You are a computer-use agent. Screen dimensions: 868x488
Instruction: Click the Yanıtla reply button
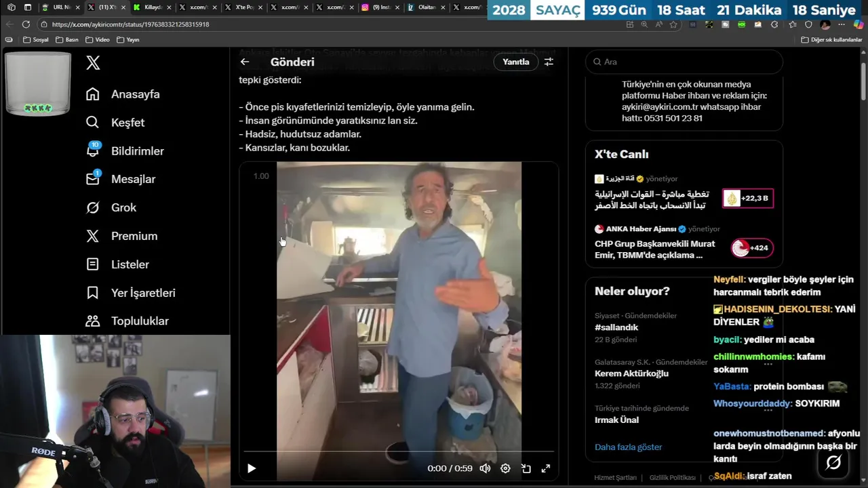click(x=515, y=62)
